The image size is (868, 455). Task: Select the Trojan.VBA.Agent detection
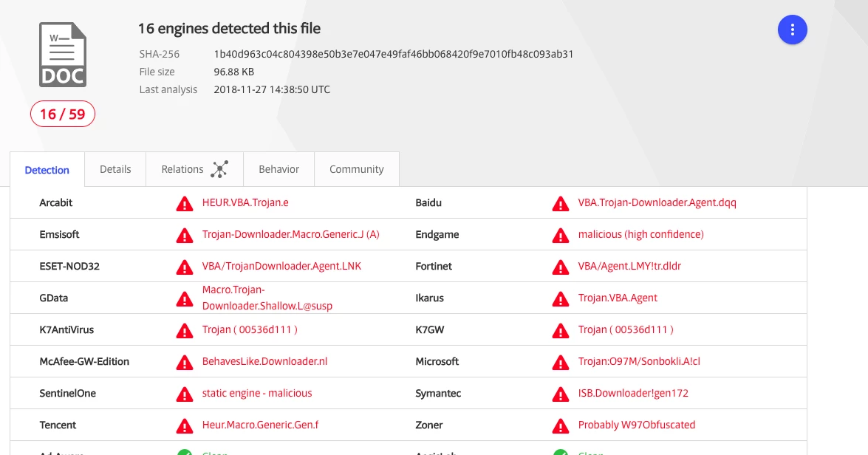coord(618,298)
